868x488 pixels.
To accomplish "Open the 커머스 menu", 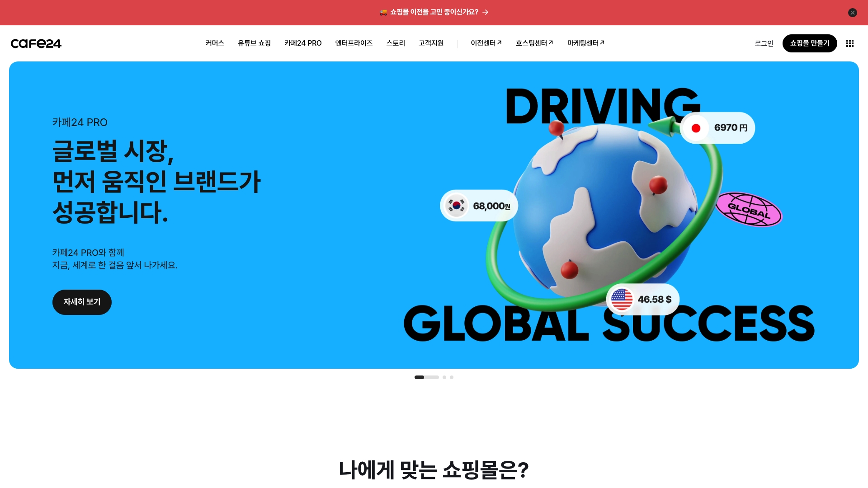I will 215,43.
